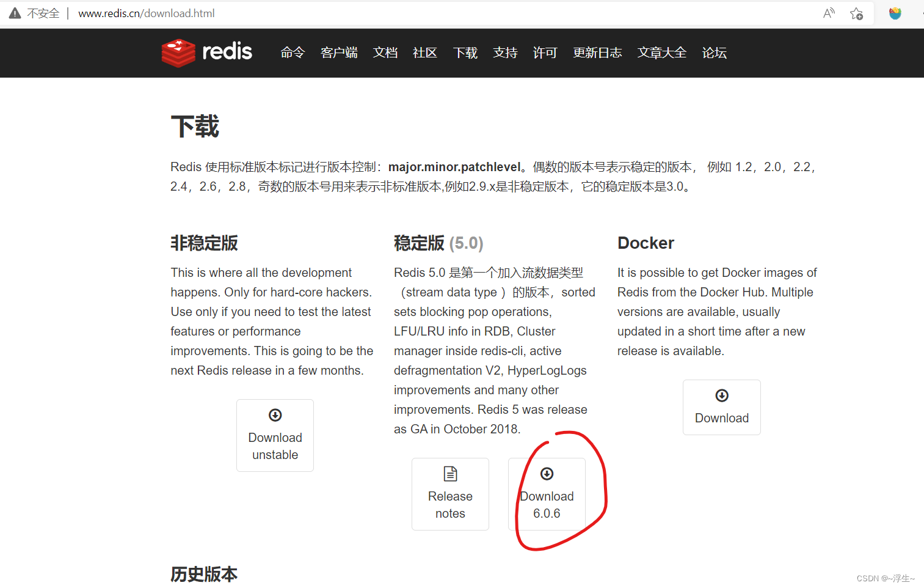Click the Redis logo in the header
The width and height of the screenshot is (924, 588).
pos(207,53)
